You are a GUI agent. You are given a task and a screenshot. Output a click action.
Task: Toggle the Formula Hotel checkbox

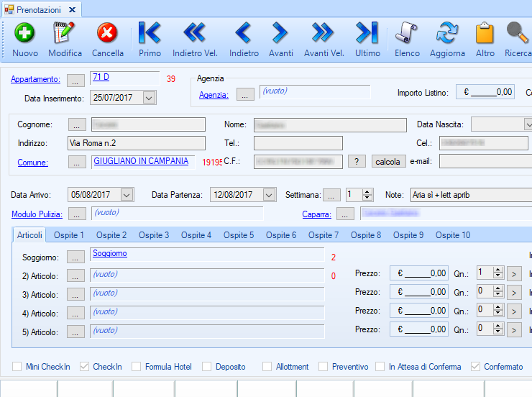click(137, 367)
